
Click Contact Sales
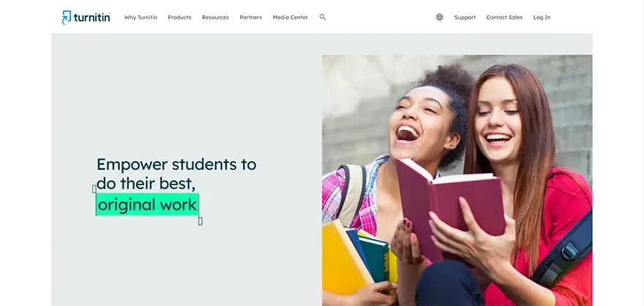(x=504, y=18)
